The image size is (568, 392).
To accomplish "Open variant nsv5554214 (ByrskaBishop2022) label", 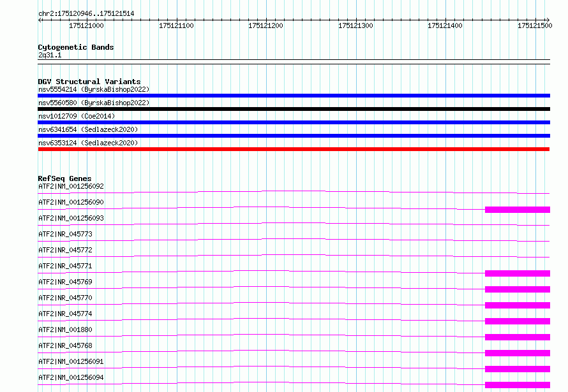I will pyautogui.click(x=94, y=89).
